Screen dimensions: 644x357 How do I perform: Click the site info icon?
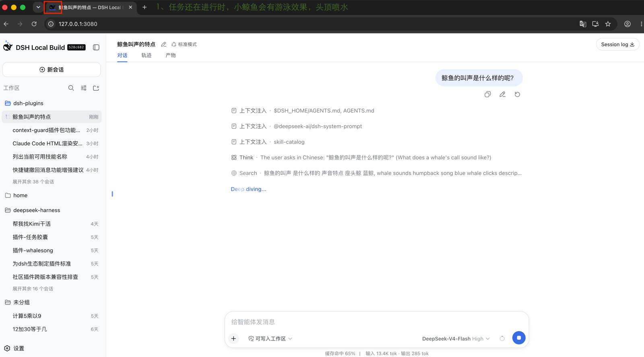coord(51,24)
